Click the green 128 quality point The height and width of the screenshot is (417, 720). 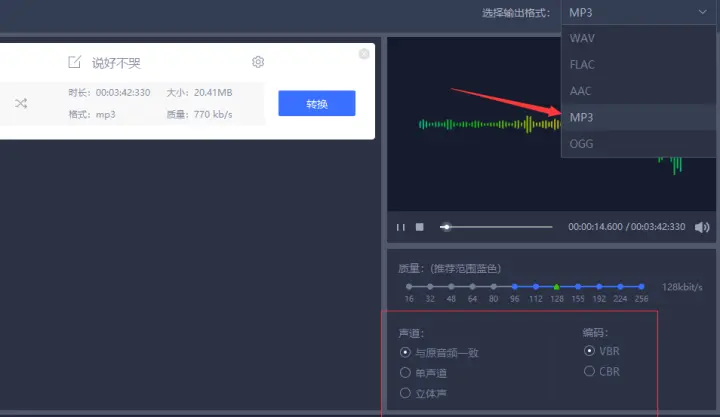[557, 287]
